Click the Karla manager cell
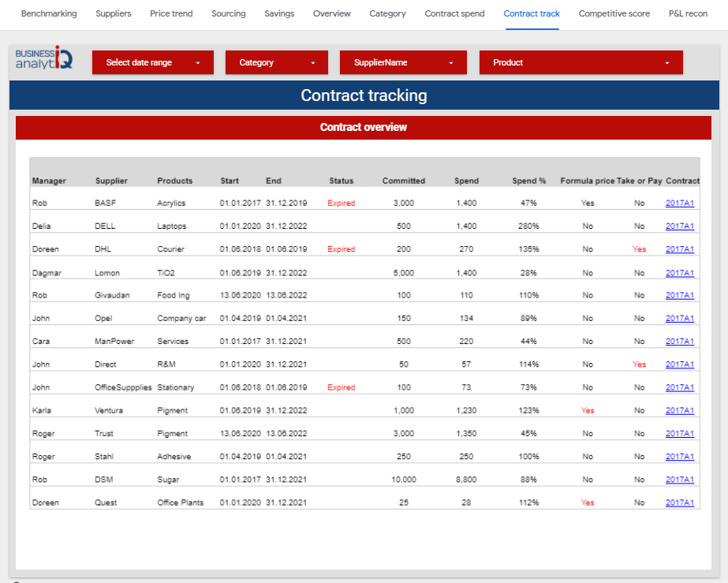 tap(41, 410)
